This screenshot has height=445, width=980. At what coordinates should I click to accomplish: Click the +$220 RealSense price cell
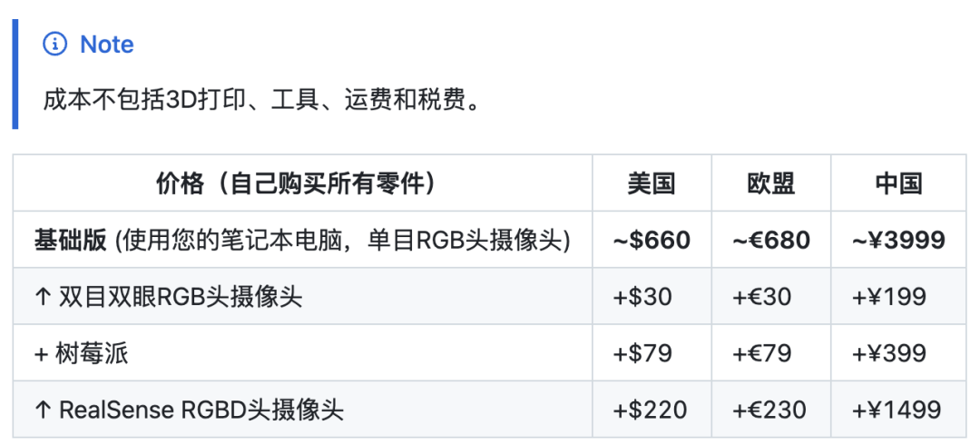[x=651, y=410]
